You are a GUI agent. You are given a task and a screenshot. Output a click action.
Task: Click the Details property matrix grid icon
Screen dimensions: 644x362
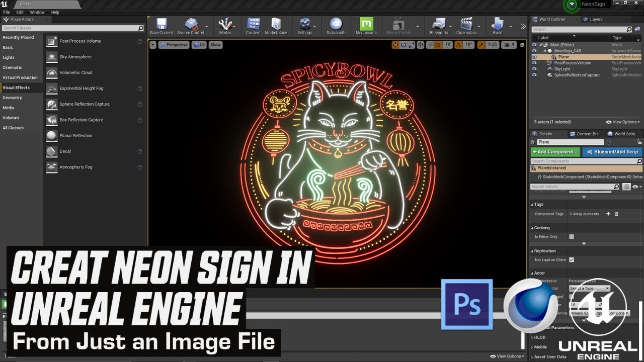(x=626, y=187)
